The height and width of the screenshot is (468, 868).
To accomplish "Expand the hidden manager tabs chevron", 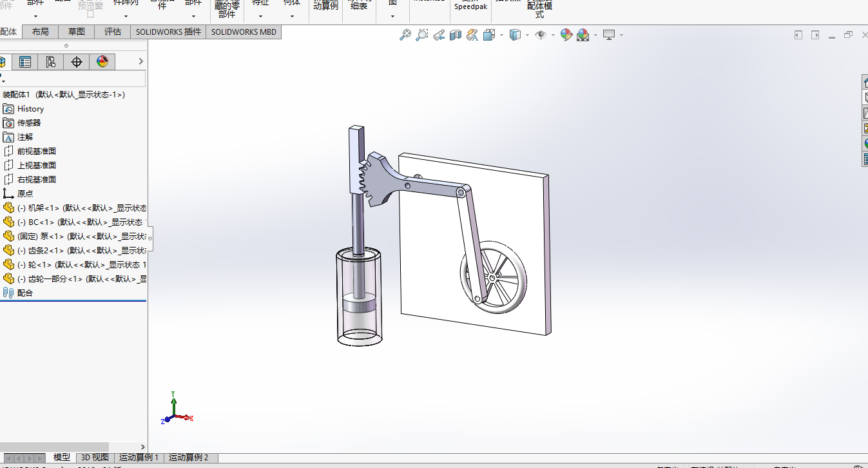I will [141, 62].
